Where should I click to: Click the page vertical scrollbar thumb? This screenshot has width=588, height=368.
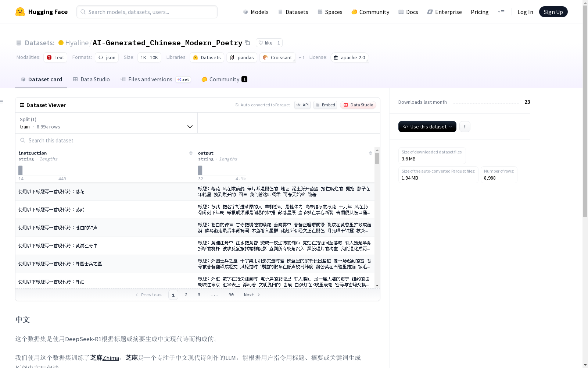click(585, 111)
